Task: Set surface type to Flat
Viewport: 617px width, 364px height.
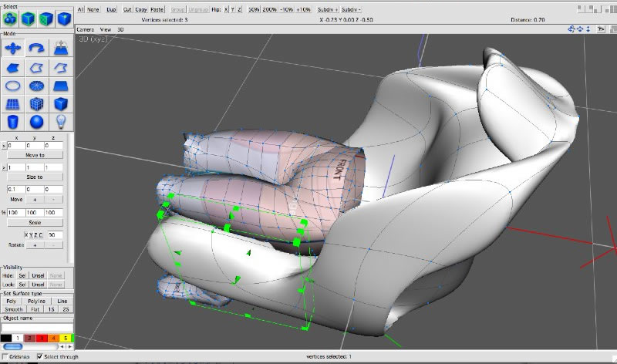Action: pos(35,310)
